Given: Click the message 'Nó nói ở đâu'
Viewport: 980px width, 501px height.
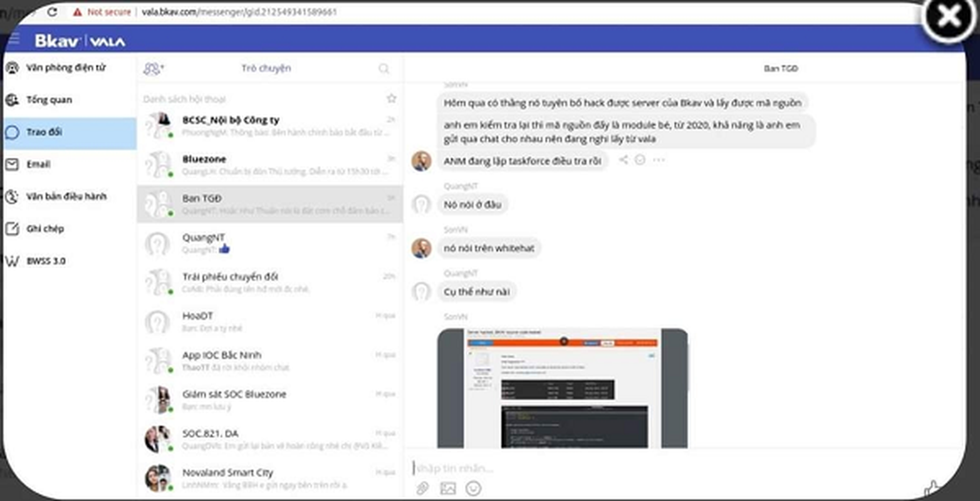Looking at the screenshot, I should point(473,204).
